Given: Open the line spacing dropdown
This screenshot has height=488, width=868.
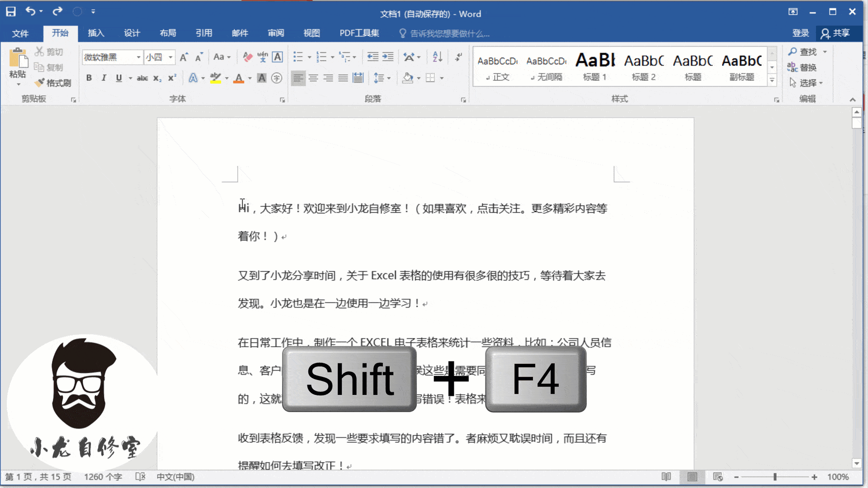Looking at the screenshot, I should [382, 78].
